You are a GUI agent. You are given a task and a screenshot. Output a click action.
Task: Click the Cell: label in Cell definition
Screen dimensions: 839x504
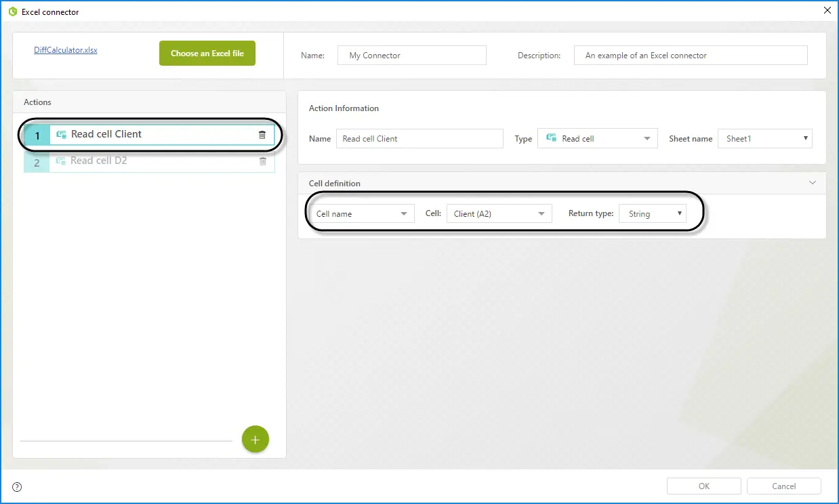pyautogui.click(x=433, y=214)
